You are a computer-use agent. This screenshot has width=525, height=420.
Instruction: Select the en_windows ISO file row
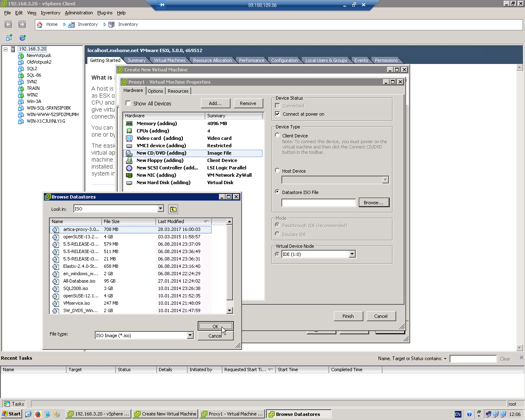click(130, 274)
